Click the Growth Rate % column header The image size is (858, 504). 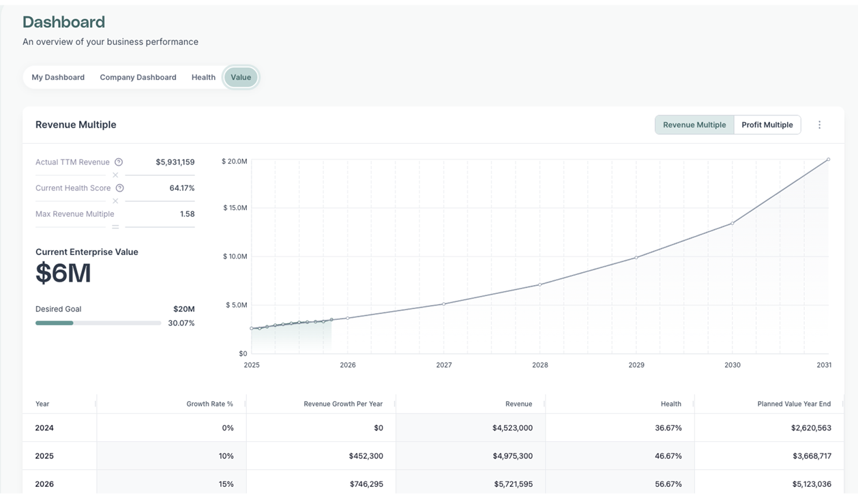pyautogui.click(x=171, y=404)
